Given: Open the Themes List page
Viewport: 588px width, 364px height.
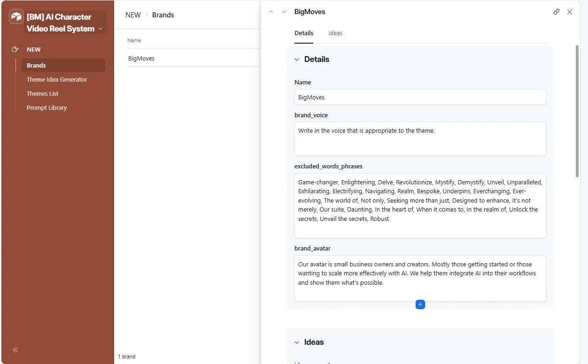Looking at the screenshot, I should point(43,93).
